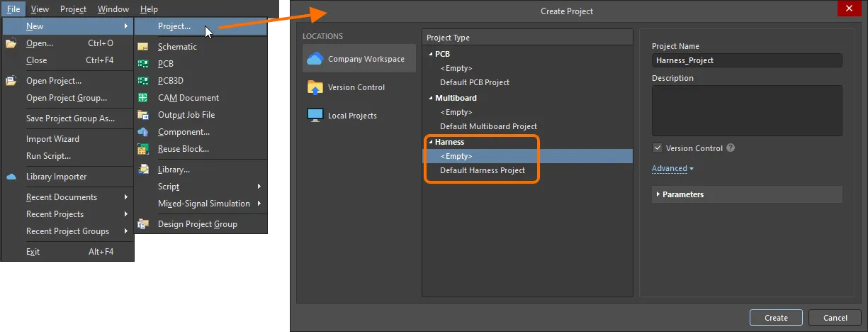
Task: Open the Mixed-Signal Simulation submenu
Action: (259, 204)
